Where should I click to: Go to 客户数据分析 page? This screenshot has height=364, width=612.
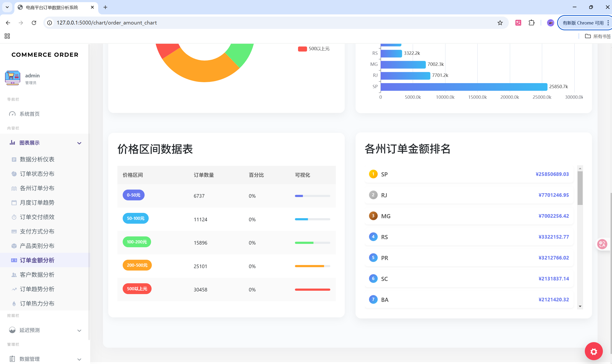(x=37, y=275)
